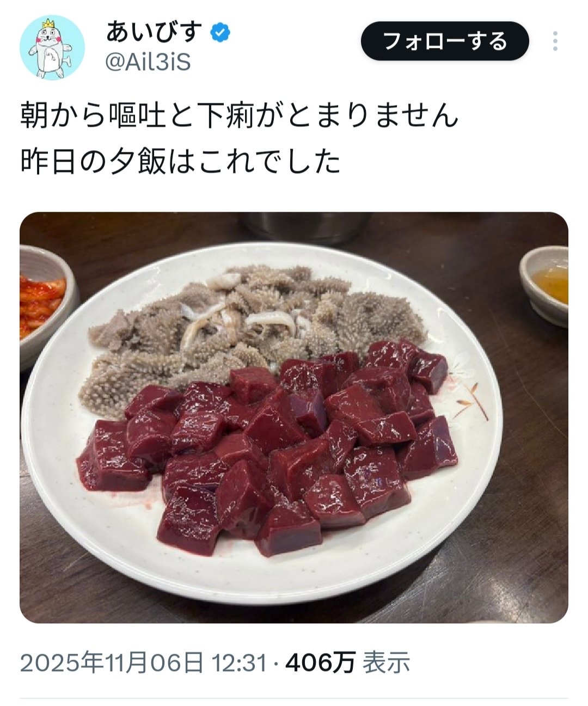Click the 12:31 post time

pyautogui.click(x=239, y=663)
